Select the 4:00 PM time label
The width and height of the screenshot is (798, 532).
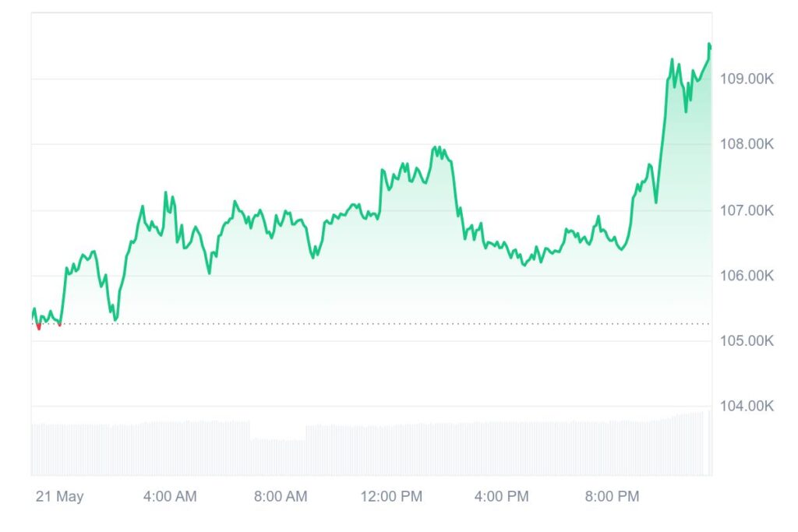(502, 496)
